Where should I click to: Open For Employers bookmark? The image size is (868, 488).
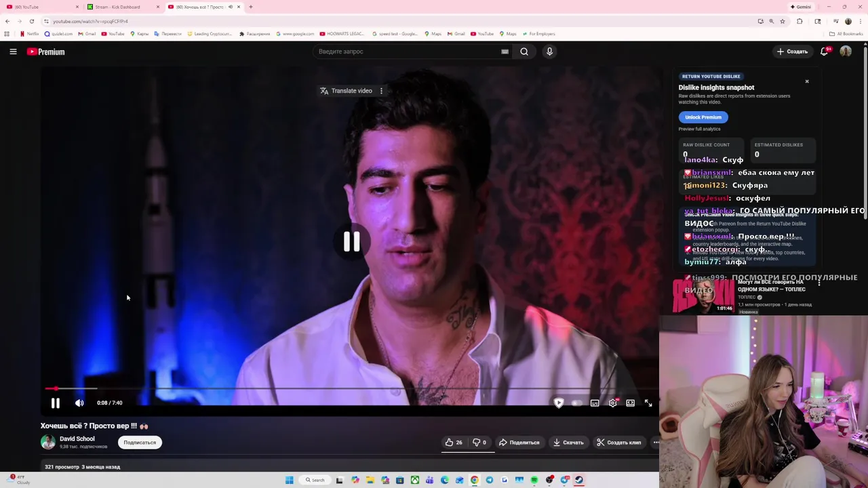538,34
